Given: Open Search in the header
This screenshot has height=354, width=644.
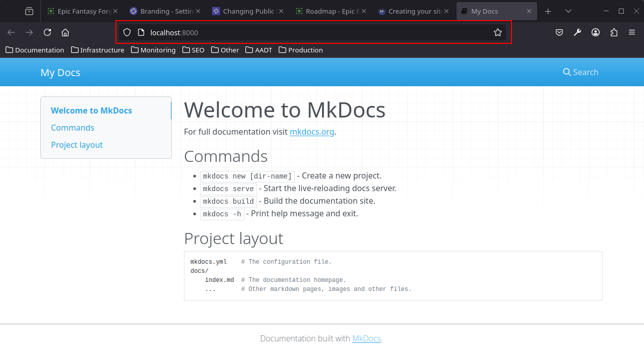Looking at the screenshot, I should pos(581,72).
